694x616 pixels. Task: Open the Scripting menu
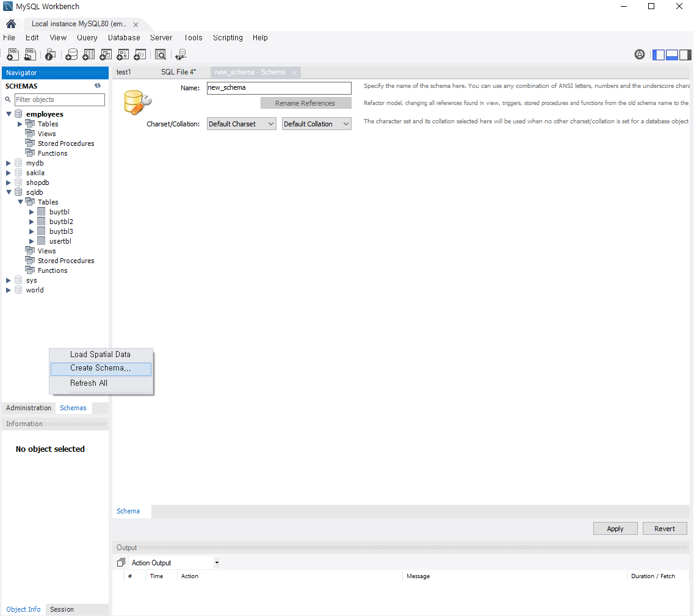tap(228, 38)
